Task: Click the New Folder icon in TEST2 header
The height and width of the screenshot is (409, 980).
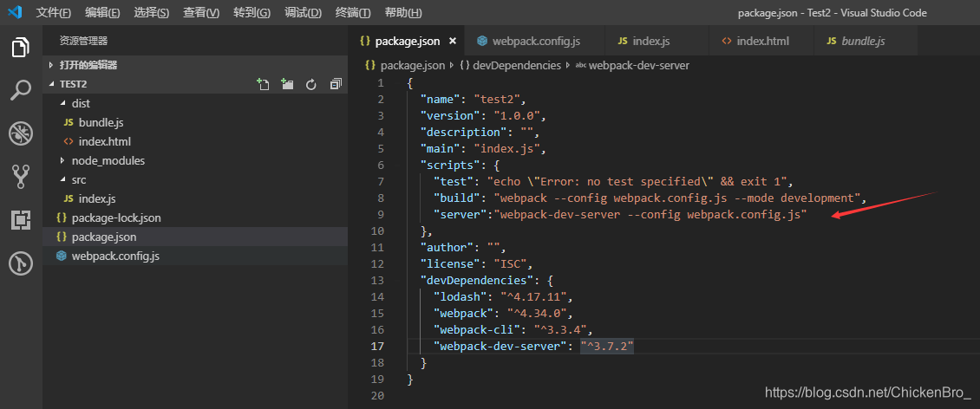Action: [287, 84]
